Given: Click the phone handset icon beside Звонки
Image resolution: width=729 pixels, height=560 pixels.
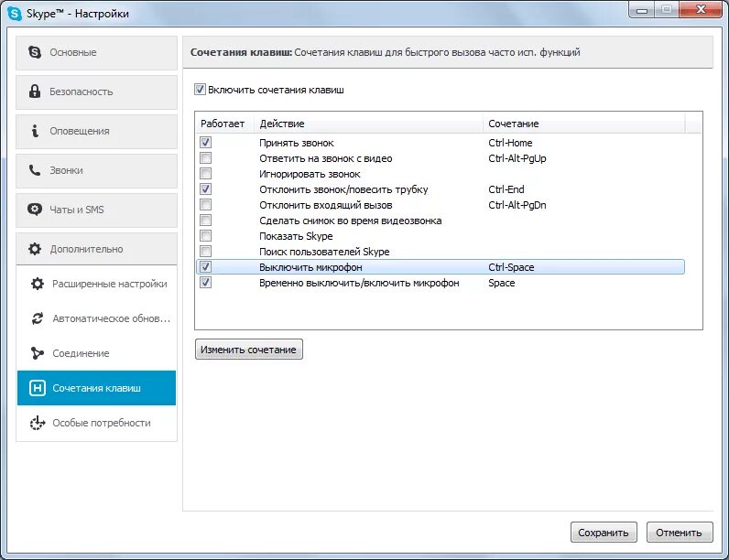Looking at the screenshot, I should [x=35, y=170].
